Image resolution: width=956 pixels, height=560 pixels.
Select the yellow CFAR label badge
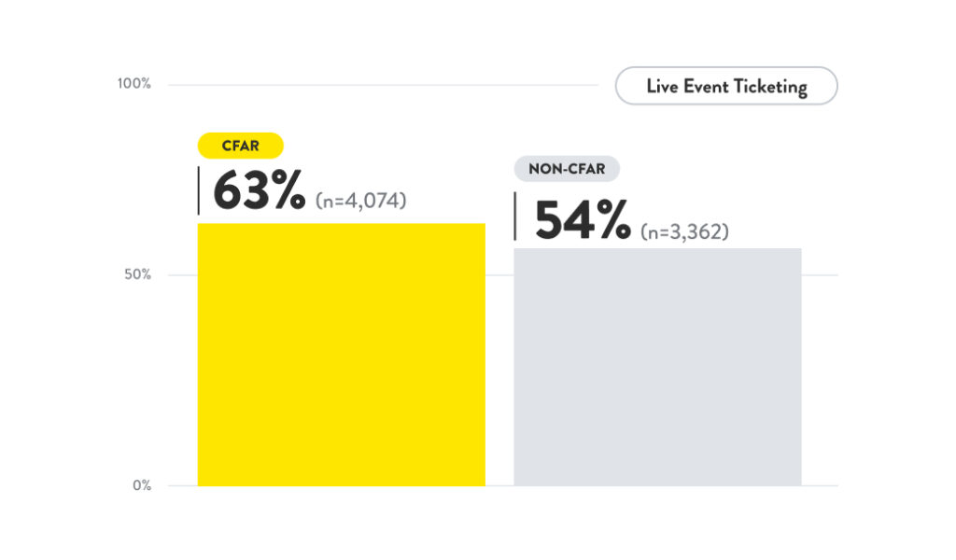pyautogui.click(x=240, y=146)
